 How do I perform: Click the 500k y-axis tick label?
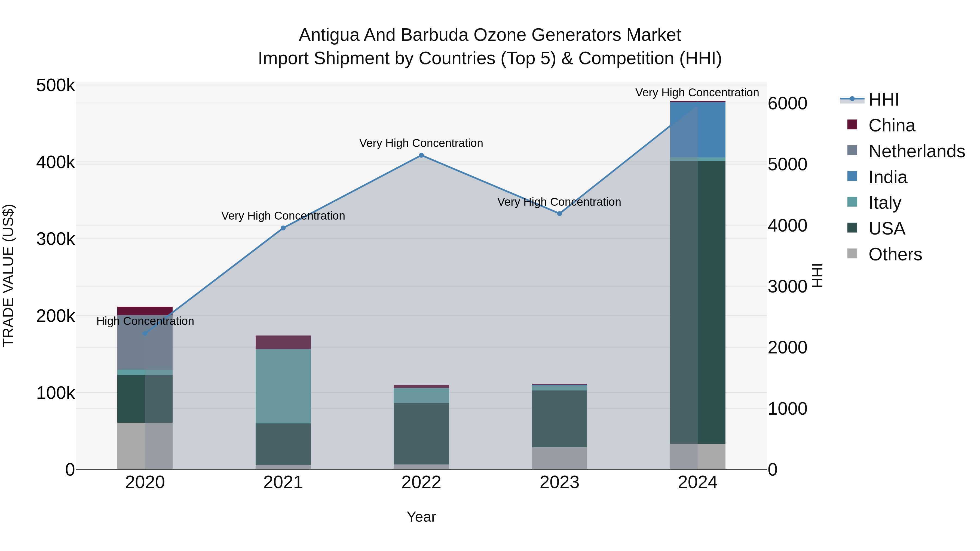pos(56,85)
